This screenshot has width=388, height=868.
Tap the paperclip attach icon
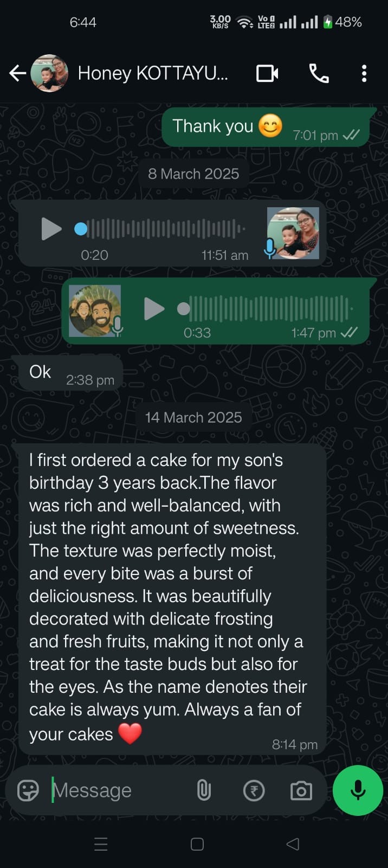coord(204,790)
